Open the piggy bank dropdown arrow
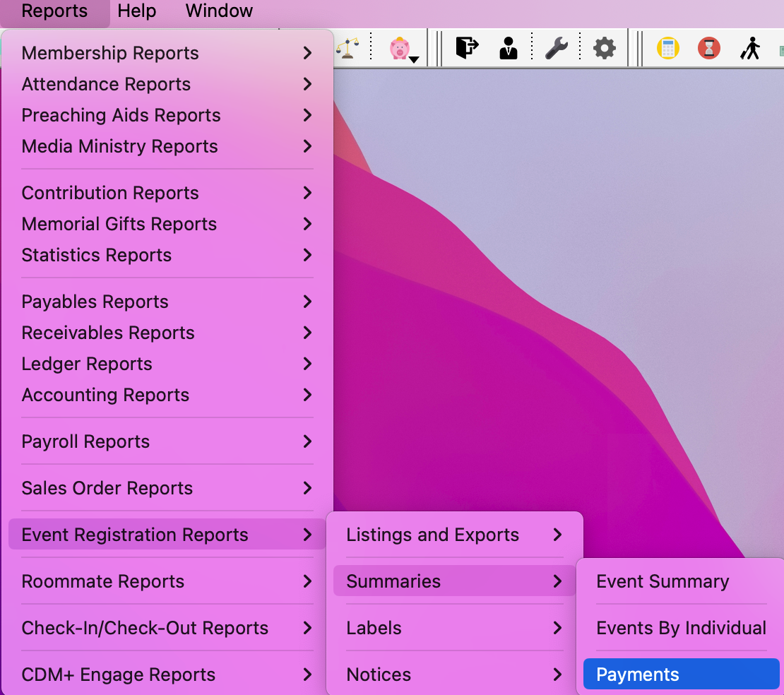This screenshot has width=784, height=695. (415, 59)
